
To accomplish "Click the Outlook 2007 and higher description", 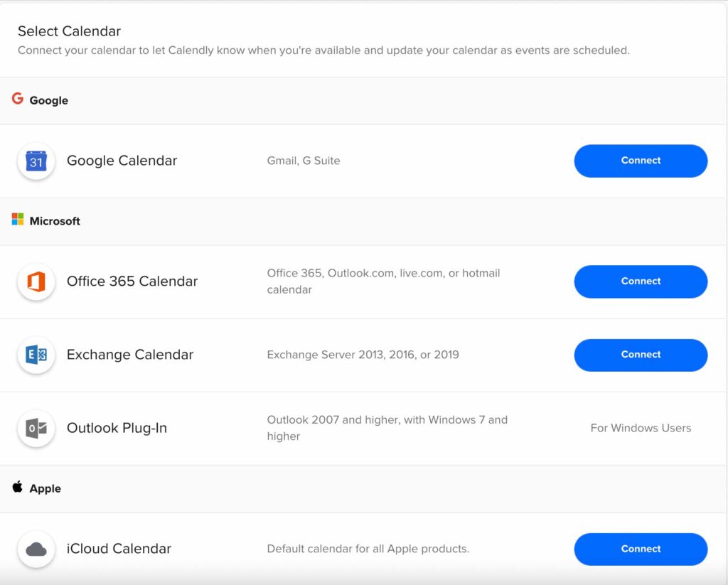I will coord(387,428).
